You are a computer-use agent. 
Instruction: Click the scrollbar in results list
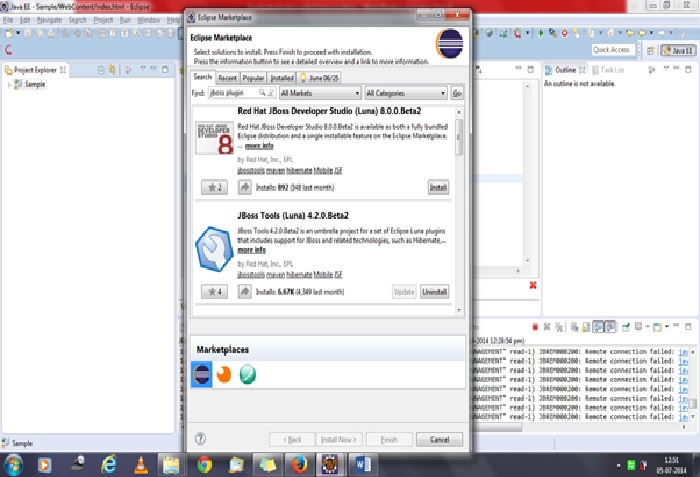pos(458,138)
